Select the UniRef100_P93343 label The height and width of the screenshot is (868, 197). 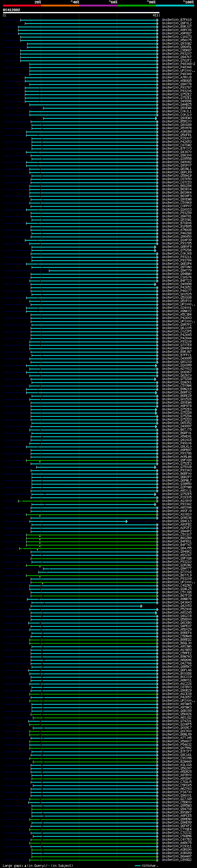pos(176,470)
